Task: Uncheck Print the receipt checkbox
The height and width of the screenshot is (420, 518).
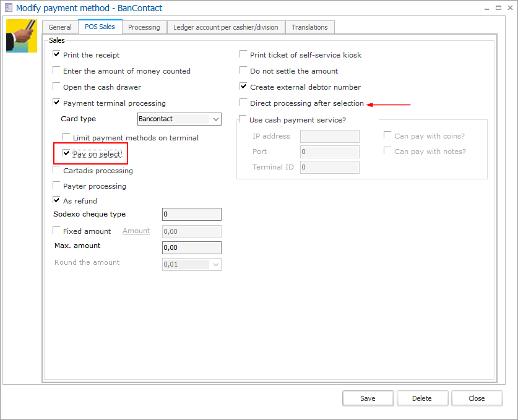Action: [x=57, y=55]
